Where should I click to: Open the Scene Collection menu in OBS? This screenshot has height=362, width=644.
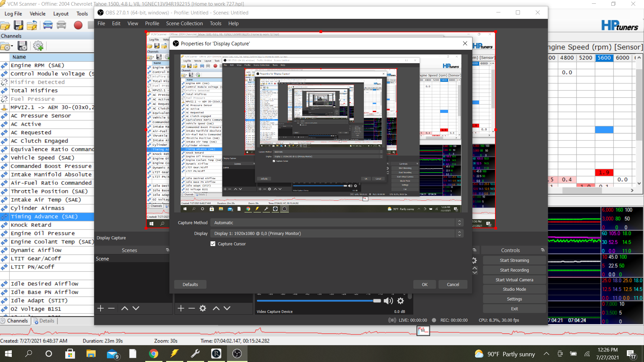coord(184,24)
